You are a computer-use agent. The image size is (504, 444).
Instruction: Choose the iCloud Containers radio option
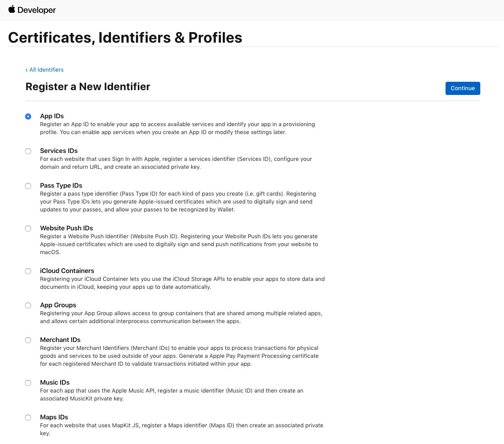(28, 271)
